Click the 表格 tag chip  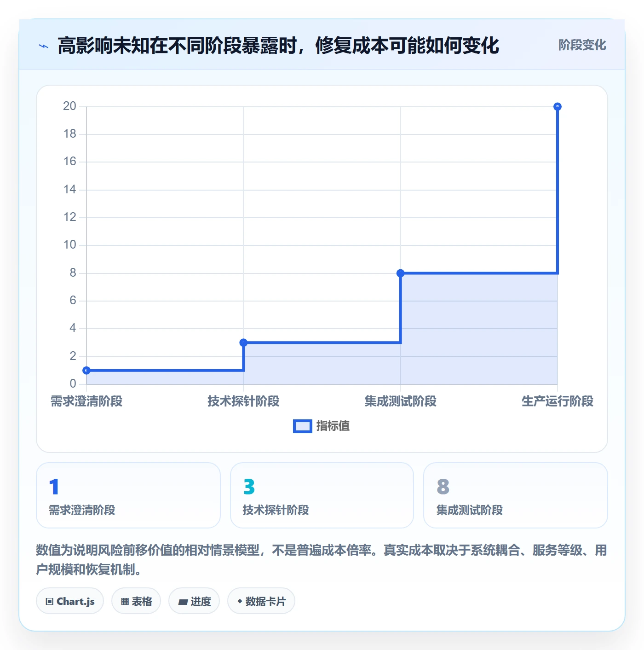click(136, 601)
